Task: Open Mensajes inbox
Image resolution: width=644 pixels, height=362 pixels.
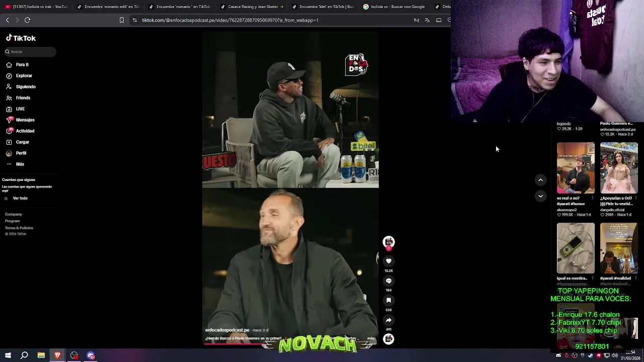Action: tap(25, 120)
